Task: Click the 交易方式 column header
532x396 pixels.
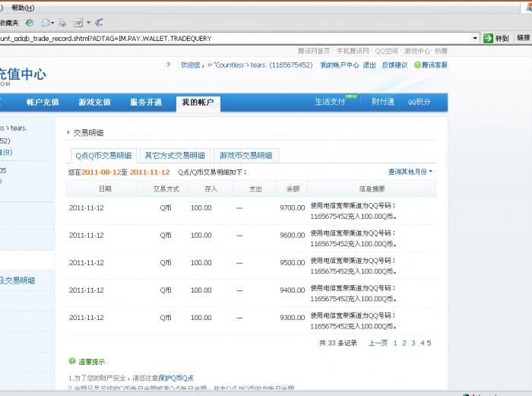Action: [x=166, y=189]
